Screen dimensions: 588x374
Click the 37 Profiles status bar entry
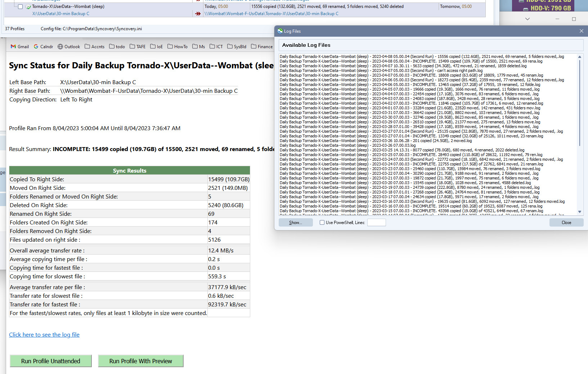(15, 29)
